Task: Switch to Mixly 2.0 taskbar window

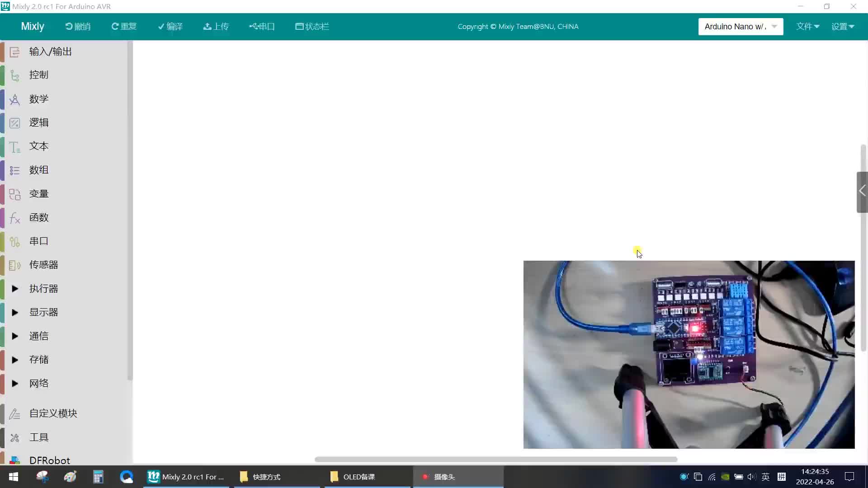Action: click(x=186, y=477)
